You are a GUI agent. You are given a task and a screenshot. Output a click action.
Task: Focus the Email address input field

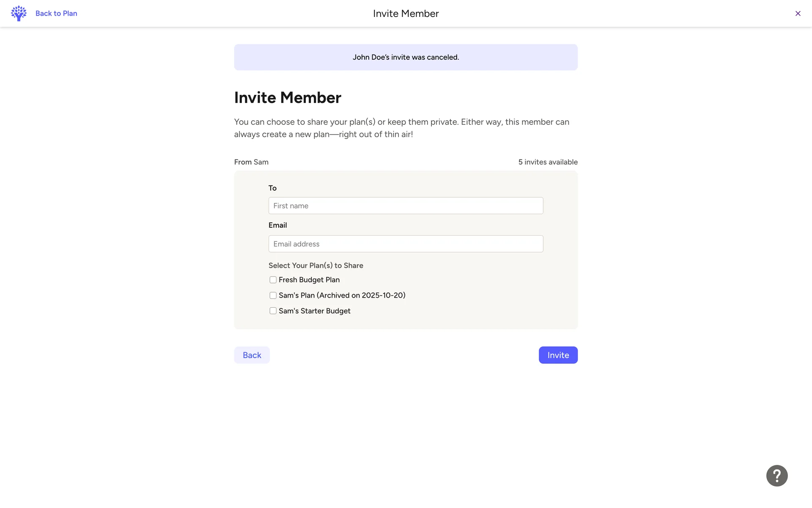pyautogui.click(x=406, y=244)
